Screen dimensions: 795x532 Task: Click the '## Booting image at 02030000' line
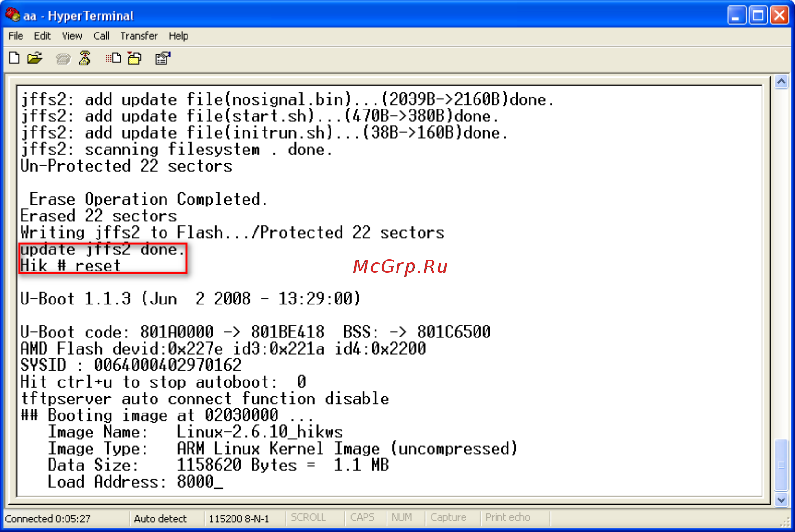(x=167, y=415)
